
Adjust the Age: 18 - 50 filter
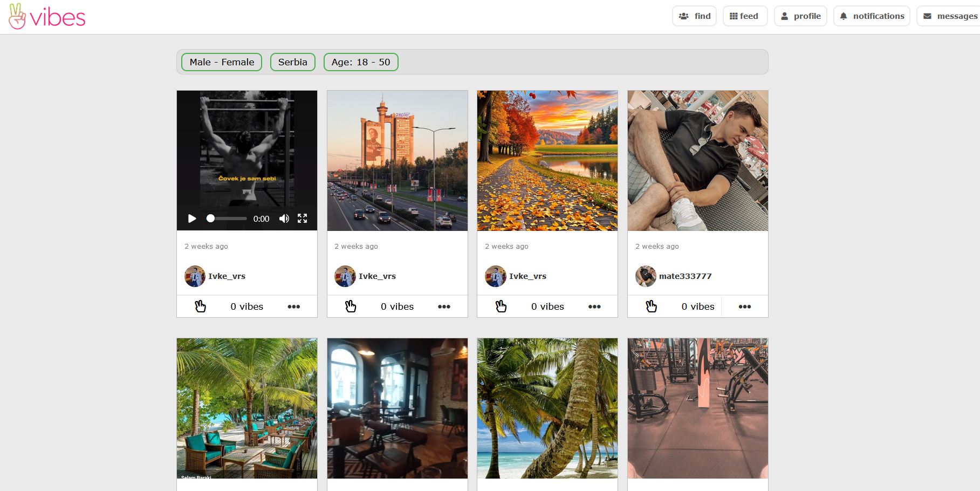pos(361,62)
